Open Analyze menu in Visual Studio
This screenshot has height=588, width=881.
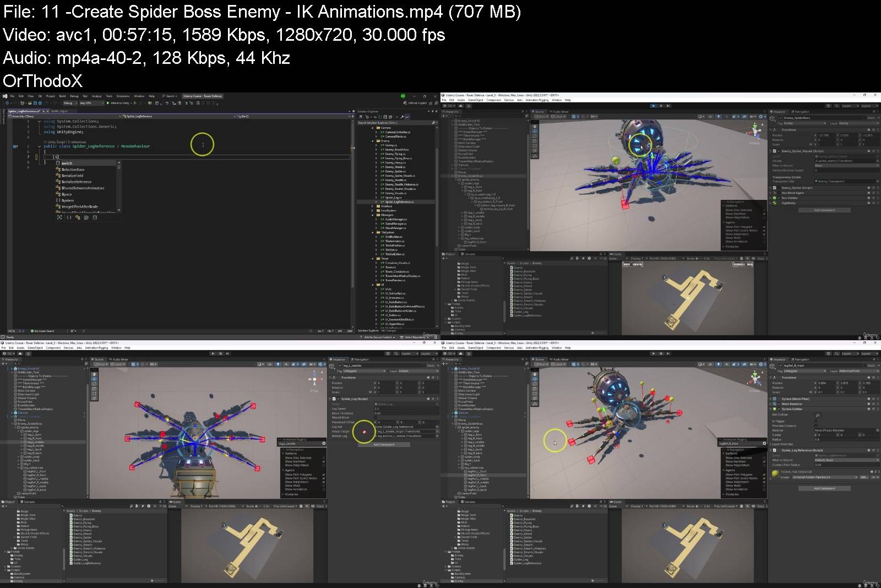pyautogui.click(x=96, y=96)
